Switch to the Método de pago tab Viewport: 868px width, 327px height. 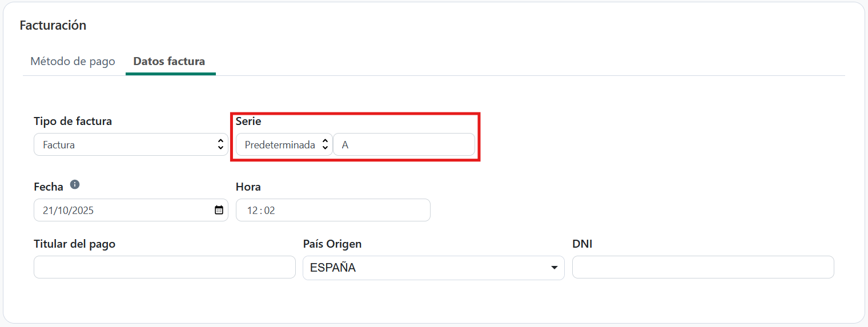coord(73,62)
